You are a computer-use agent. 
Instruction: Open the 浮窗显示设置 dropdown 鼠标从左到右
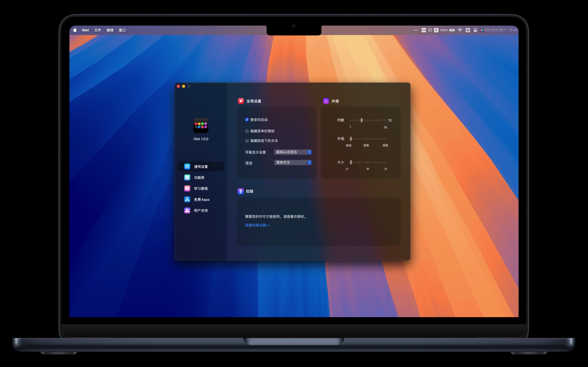click(293, 152)
